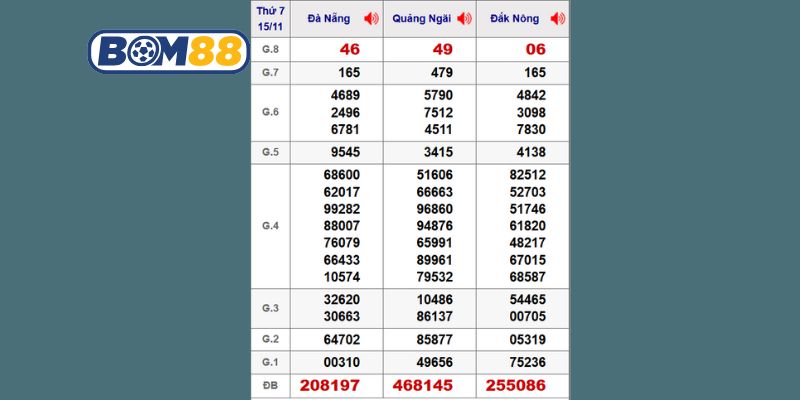Select the ĐB row label
The width and height of the screenshot is (800, 400).
pos(270,386)
